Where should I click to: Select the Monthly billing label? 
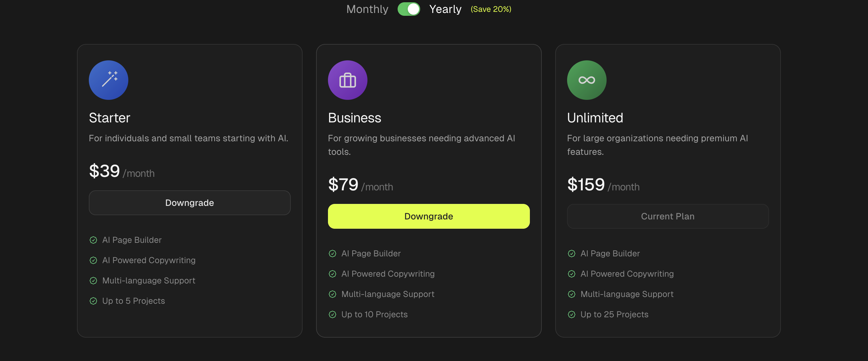pos(367,9)
